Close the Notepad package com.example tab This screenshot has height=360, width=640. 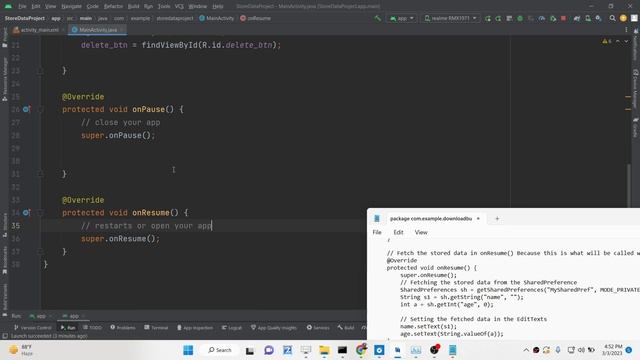(478, 219)
